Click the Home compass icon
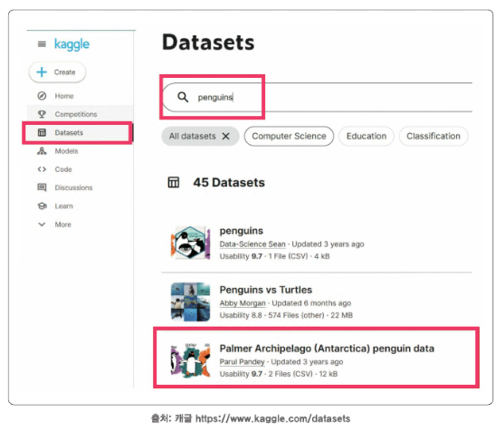Screen dimensions: 504x431 click(42, 96)
